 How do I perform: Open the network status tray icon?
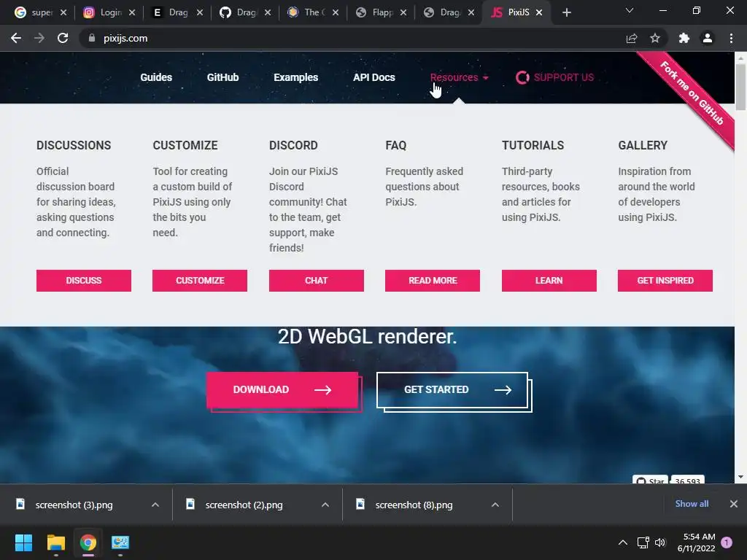point(643,542)
